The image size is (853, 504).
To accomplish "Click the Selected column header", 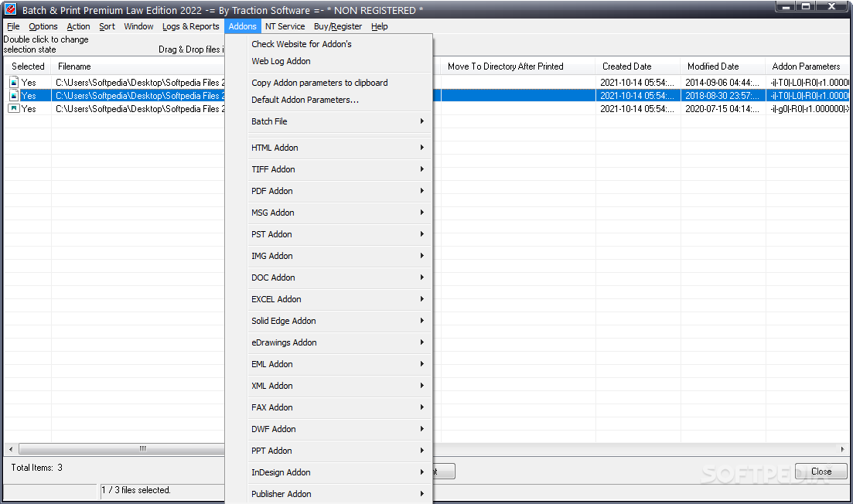I will [x=28, y=66].
